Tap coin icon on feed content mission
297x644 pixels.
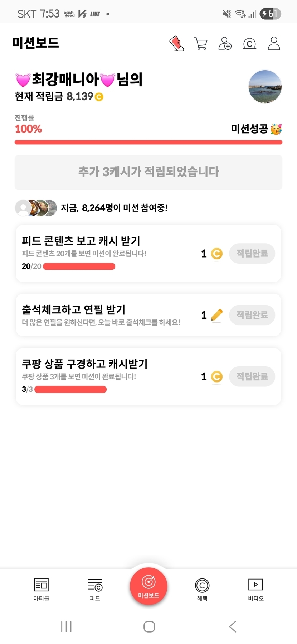pos(216,254)
